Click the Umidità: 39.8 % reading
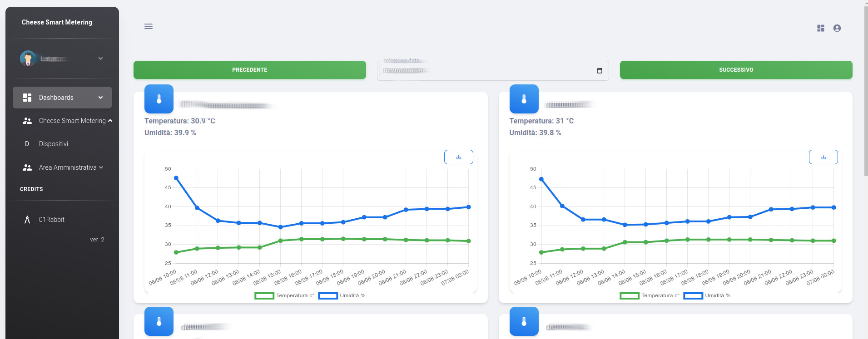868x339 pixels. [x=535, y=133]
